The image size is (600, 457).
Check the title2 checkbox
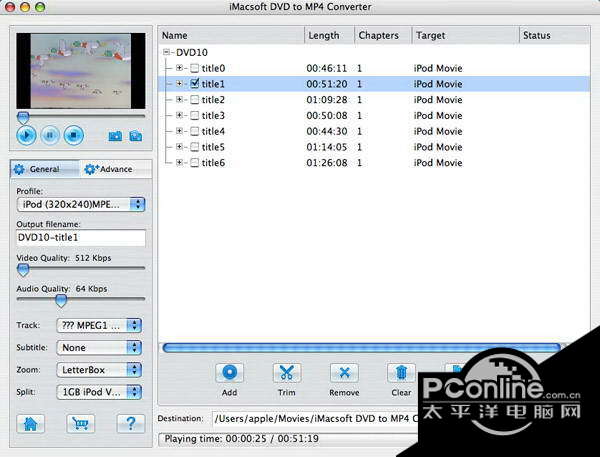point(195,100)
